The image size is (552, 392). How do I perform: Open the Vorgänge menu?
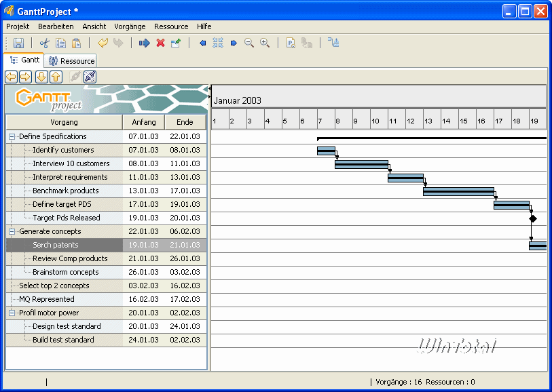(129, 26)
